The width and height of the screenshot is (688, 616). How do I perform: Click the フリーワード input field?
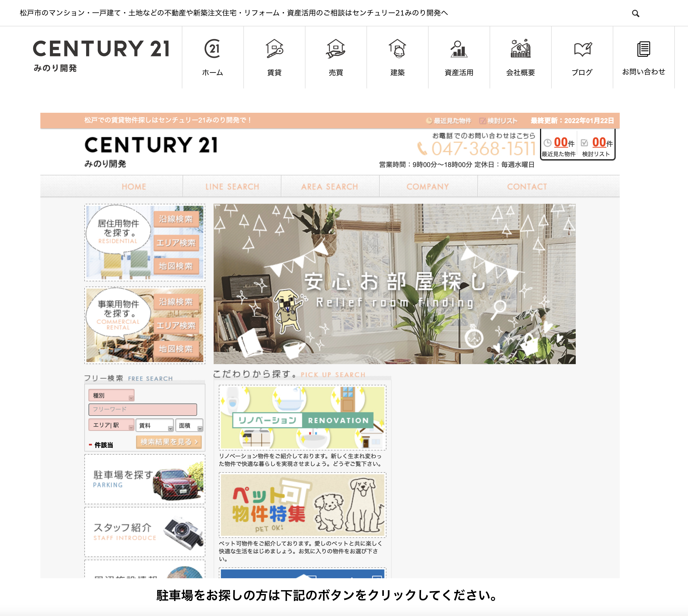[143, 410]
